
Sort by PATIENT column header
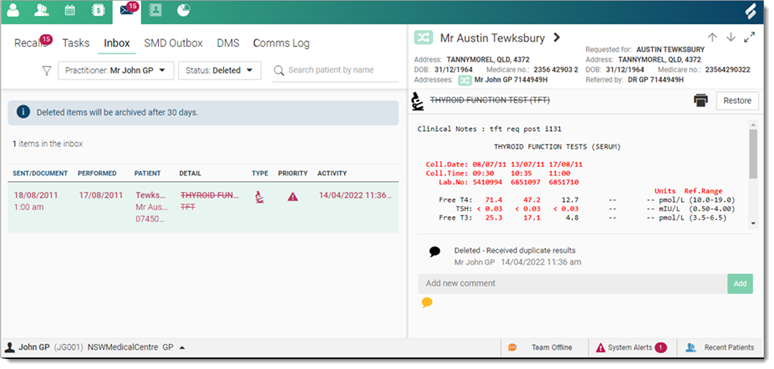click(148, 174)
